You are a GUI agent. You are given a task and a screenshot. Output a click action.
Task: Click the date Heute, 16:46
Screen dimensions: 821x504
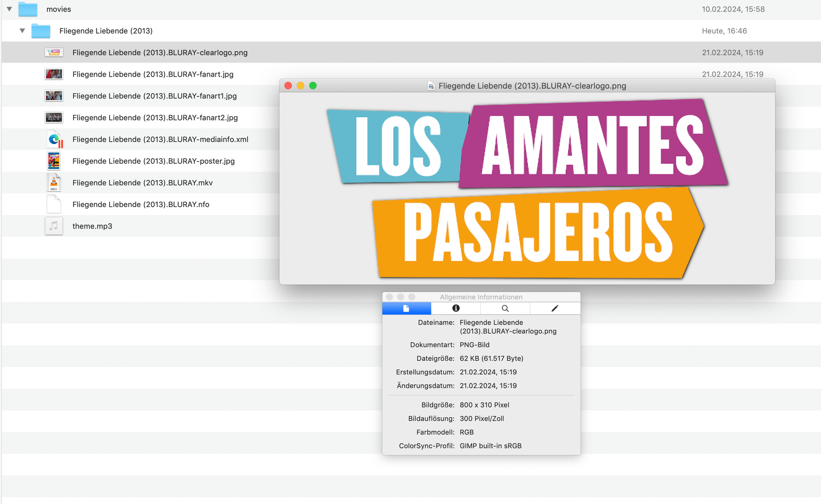(724, 31)
